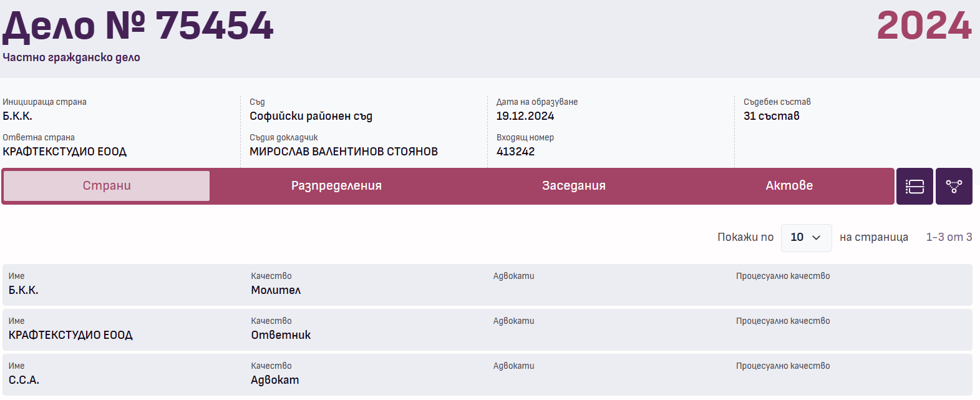Click the "Частно гражданско дело" subtitle
980x400 pixels.
pyautogui.click(x=71, y=57)
